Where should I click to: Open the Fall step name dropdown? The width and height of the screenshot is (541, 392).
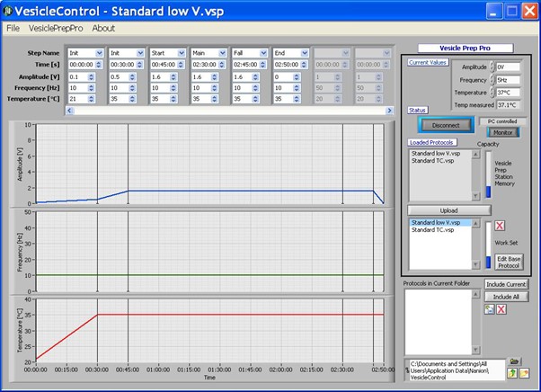[x=263, y=53]
